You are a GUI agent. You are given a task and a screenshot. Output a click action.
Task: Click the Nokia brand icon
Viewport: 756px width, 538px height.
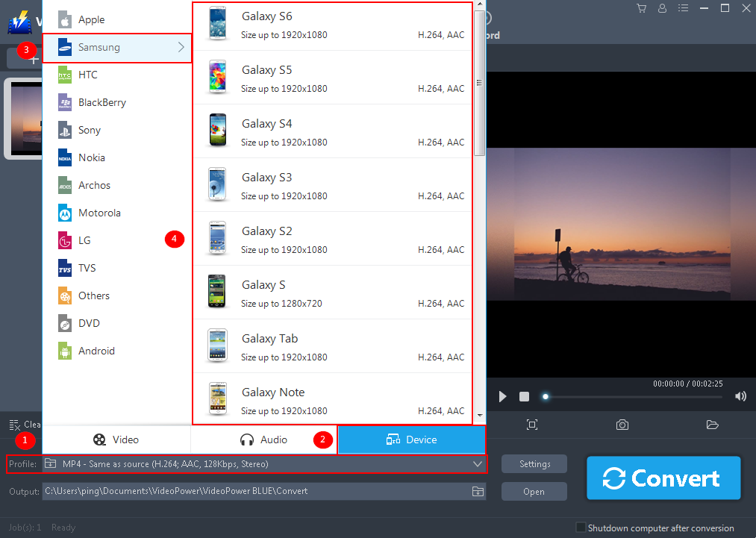65,157
